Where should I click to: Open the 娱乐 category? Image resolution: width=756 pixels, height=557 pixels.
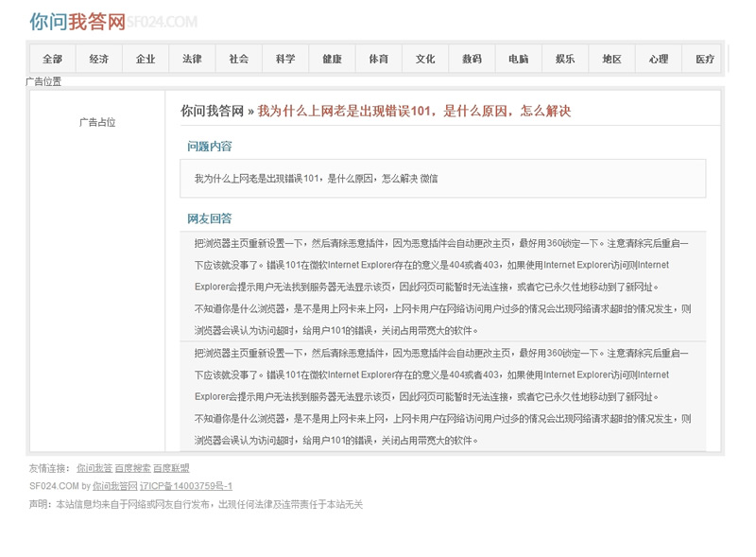(x=565, y=59)
